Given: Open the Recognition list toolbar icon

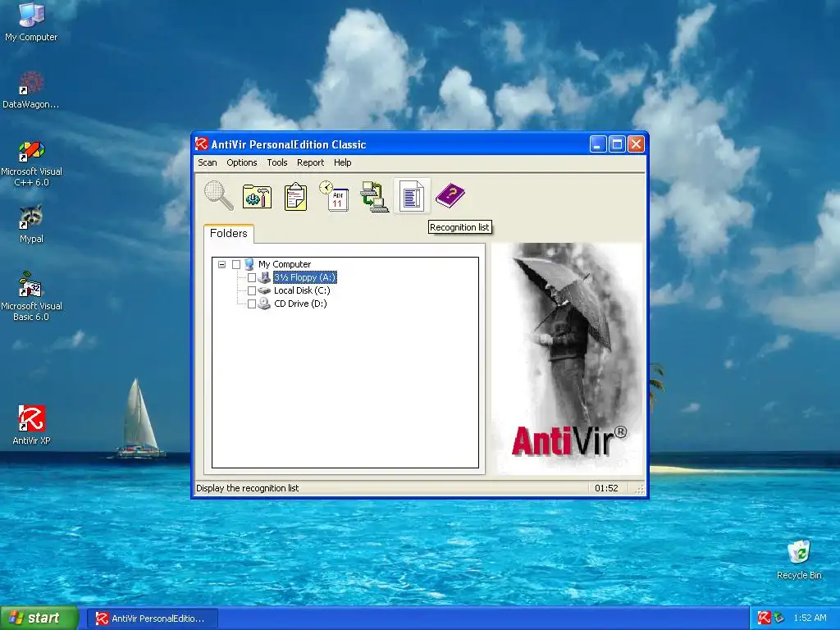Looking at the screenshot, I should coord(412,196).
